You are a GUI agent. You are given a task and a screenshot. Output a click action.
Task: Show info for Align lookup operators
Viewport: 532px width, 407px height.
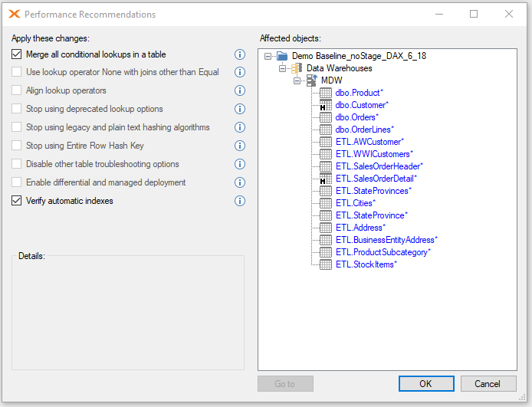click(240, 90)
